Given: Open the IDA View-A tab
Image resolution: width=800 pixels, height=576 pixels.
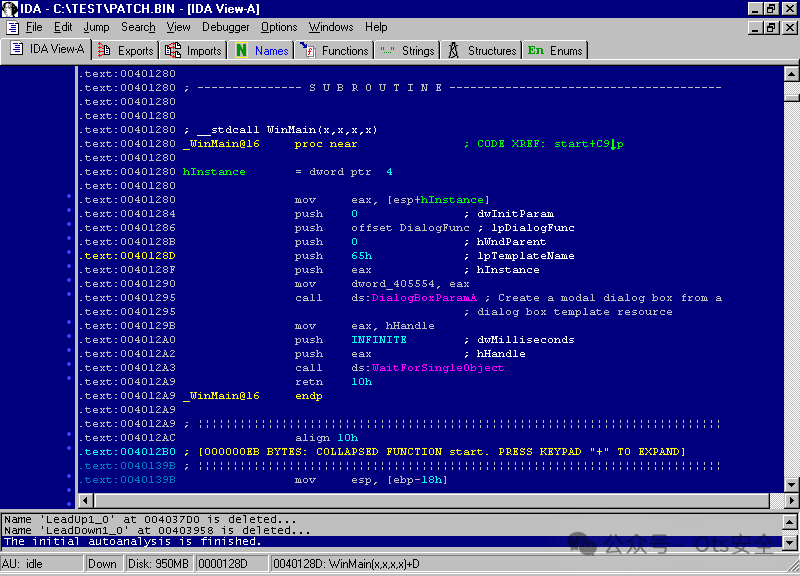Looking at the screenshot, I should (46, 49).
